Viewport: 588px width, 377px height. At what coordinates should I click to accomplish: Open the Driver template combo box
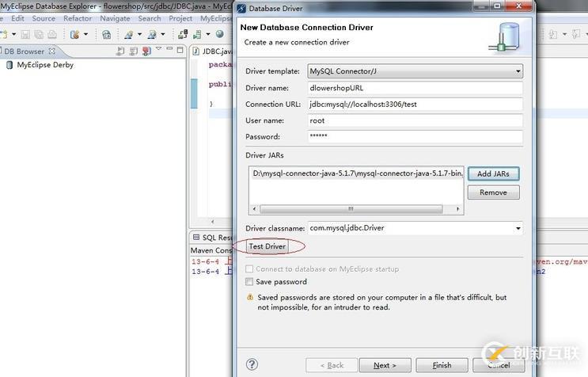[415, 71]
